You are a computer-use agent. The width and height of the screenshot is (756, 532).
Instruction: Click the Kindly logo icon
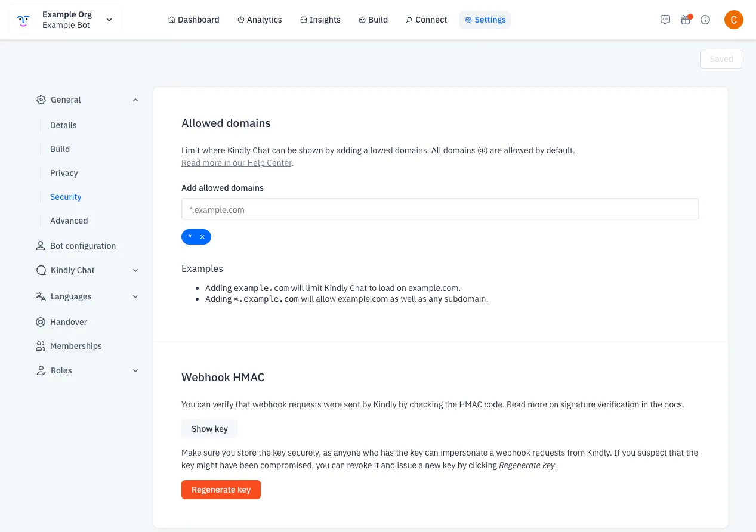(x=23, y=20)
